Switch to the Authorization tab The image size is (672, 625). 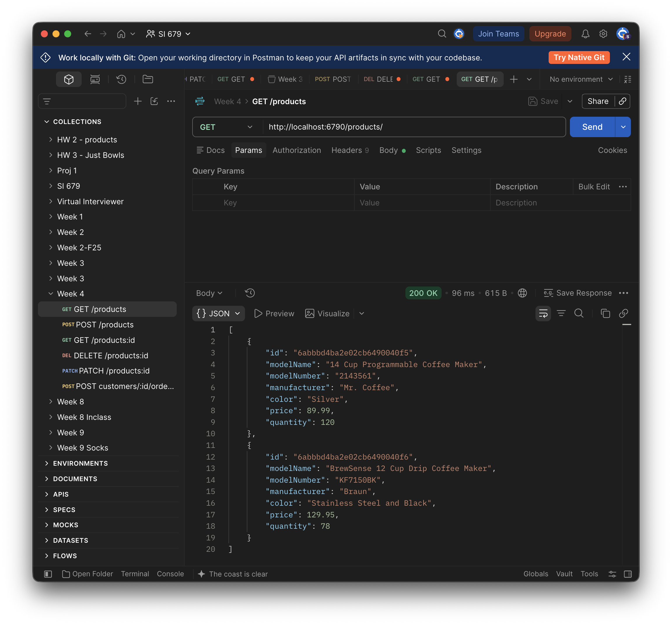tap(296, 150)
